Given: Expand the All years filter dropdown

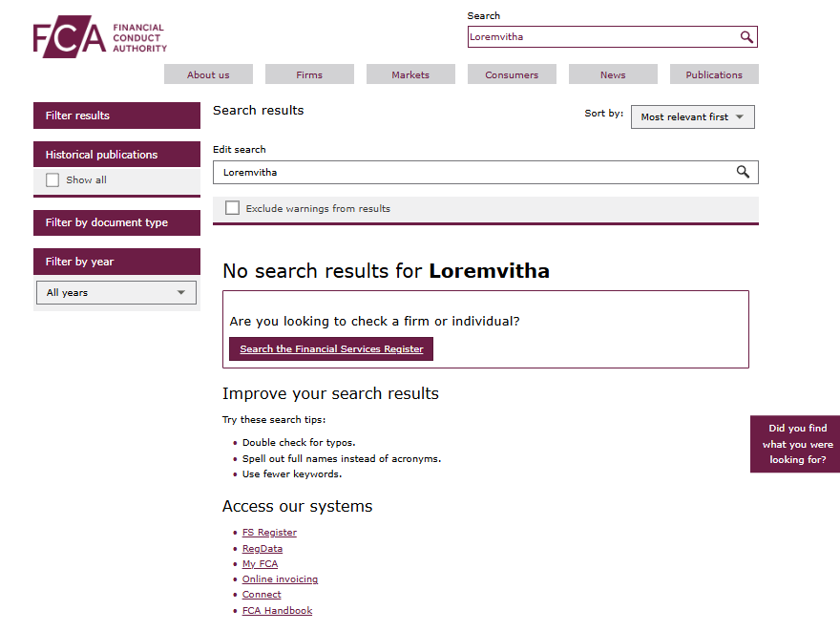Looking at the screenshot, I should pos(115,293).
